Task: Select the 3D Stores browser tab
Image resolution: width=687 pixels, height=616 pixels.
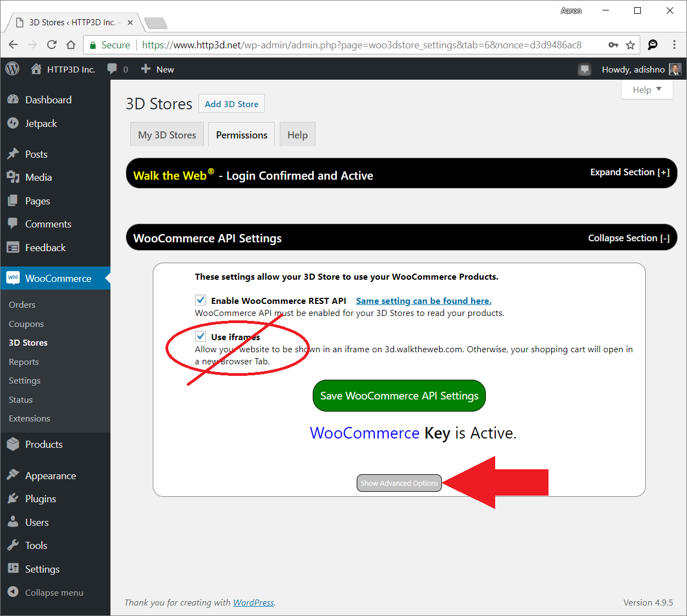Action: [74, 23]
